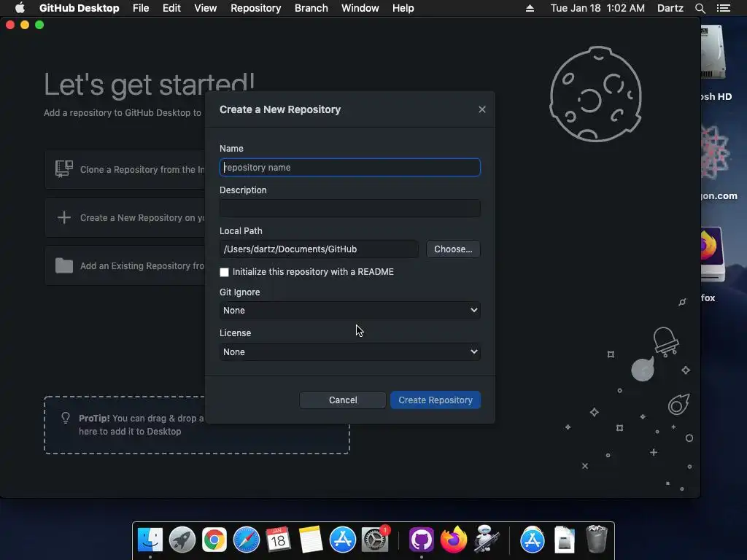Open the Firefox installer disk on desktop

(x=713, y=254)
